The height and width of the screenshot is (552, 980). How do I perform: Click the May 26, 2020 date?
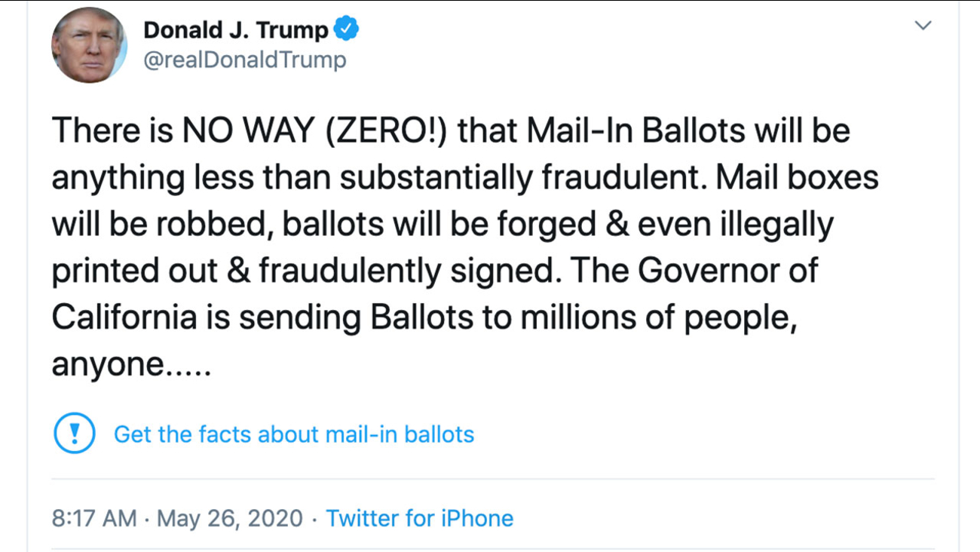(x=230, y=519)
